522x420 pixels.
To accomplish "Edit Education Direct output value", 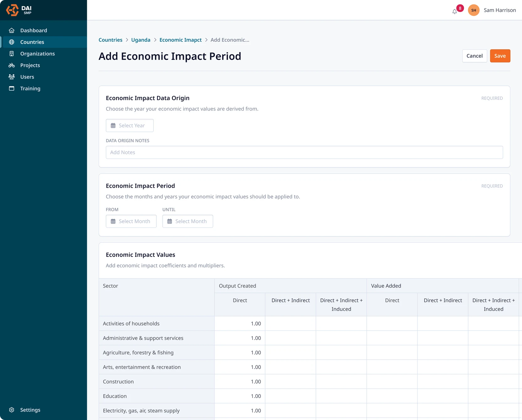I will 240,396.
